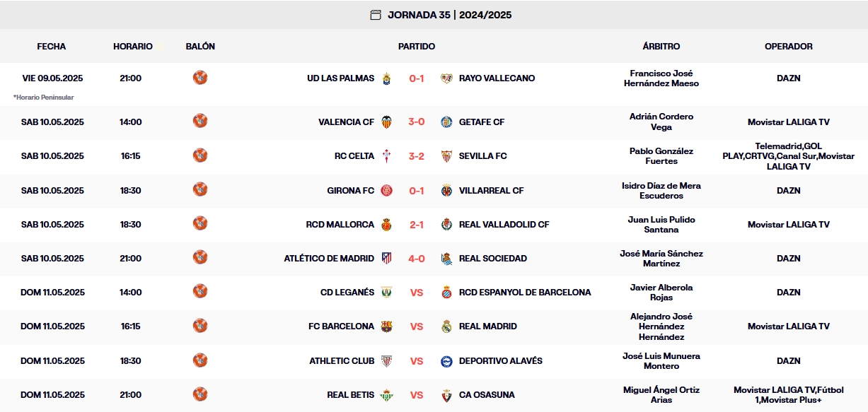Click the FC Barcelona club crest
This screenshot has height=412, width=868.
(x=387, y=326)
